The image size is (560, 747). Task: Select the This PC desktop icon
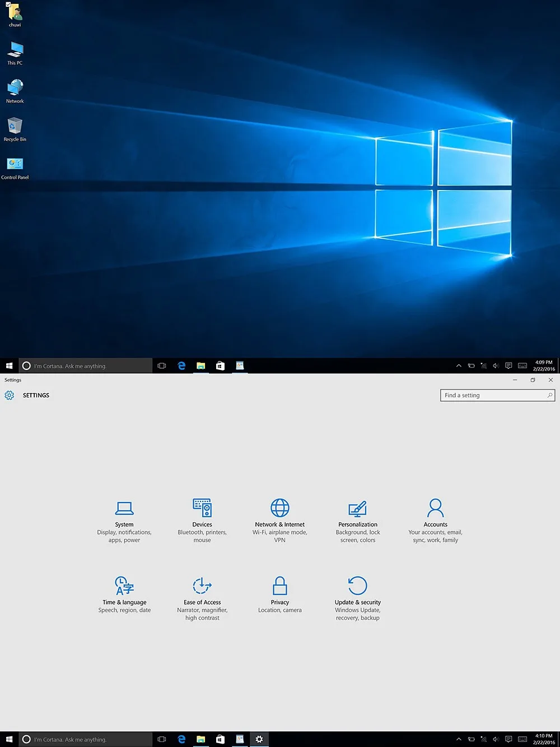tap(15, 54)
